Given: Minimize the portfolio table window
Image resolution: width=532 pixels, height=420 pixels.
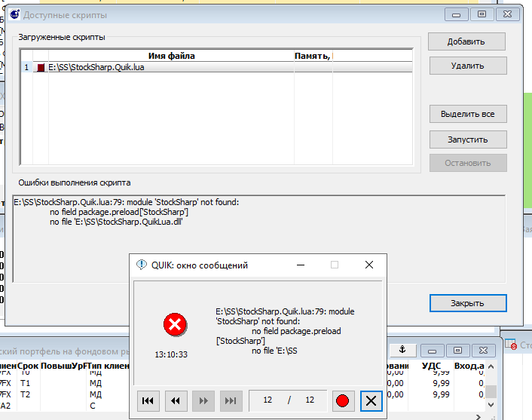Looking at the screenshot, I should (x=432, y=351).
